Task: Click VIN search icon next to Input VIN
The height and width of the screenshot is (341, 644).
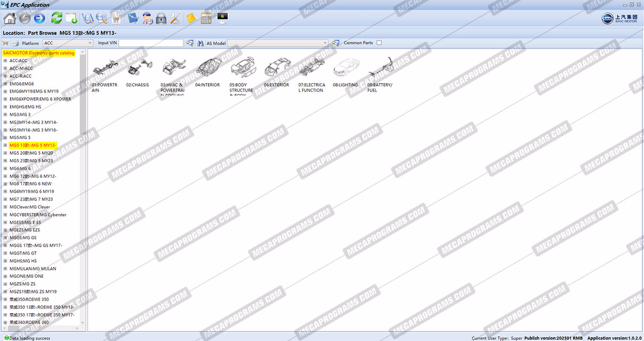Action: 190,43
